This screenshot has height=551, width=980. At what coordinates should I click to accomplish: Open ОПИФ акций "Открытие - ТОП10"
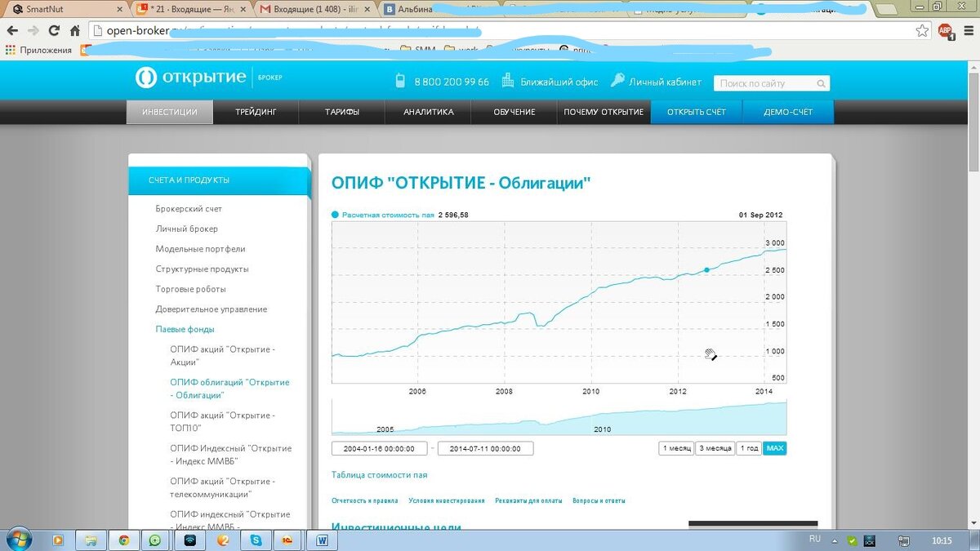[x=222, y=421]
